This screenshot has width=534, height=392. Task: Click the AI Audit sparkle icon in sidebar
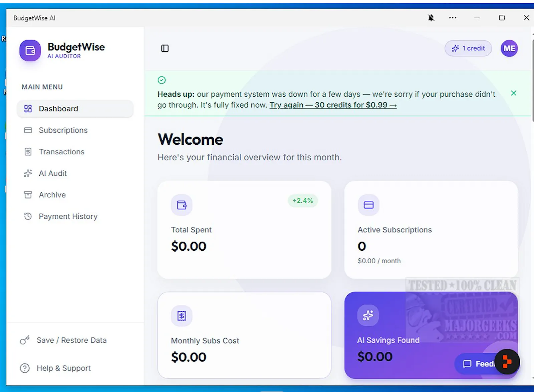coord(28,173)
